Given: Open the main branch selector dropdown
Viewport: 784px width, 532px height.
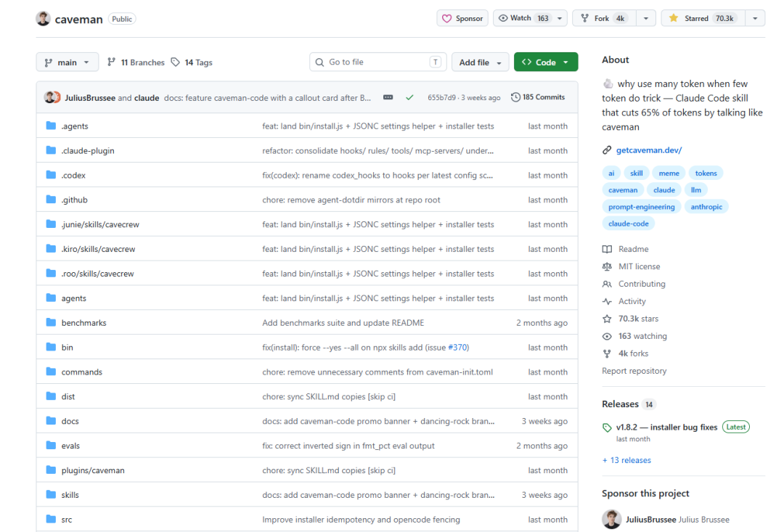Looking at the screenshot, I should point(67,62).
